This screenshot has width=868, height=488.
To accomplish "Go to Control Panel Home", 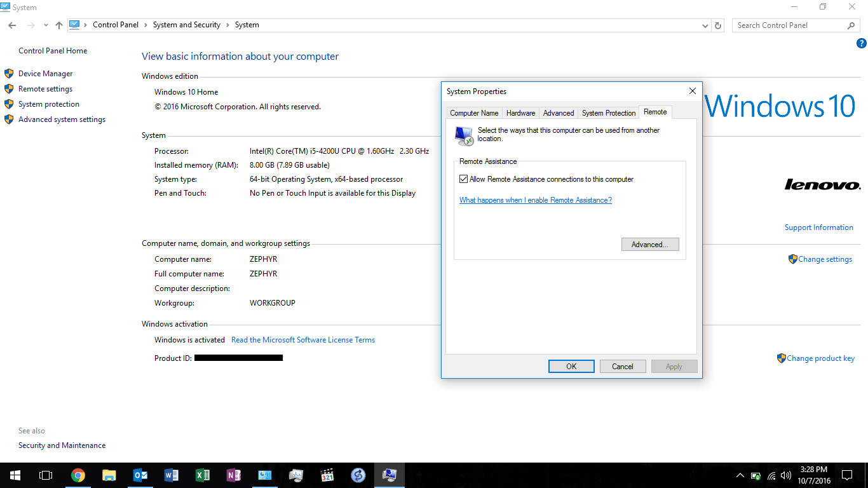I will 53,51.
